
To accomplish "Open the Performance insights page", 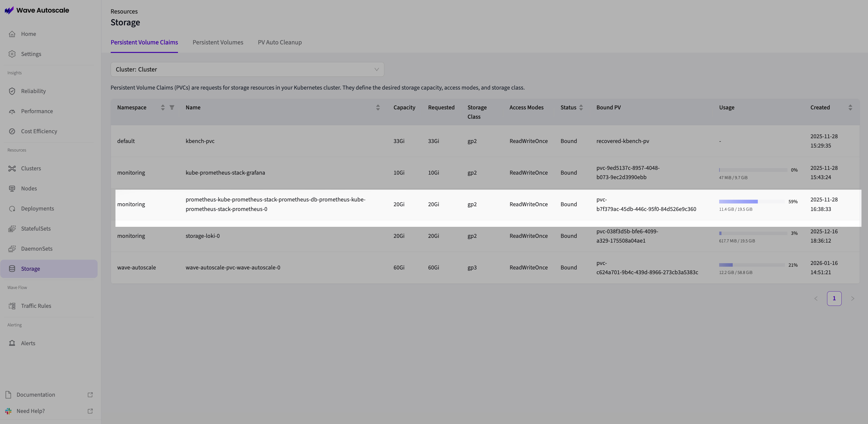I will pyautogui.click(x=49, y=111).
